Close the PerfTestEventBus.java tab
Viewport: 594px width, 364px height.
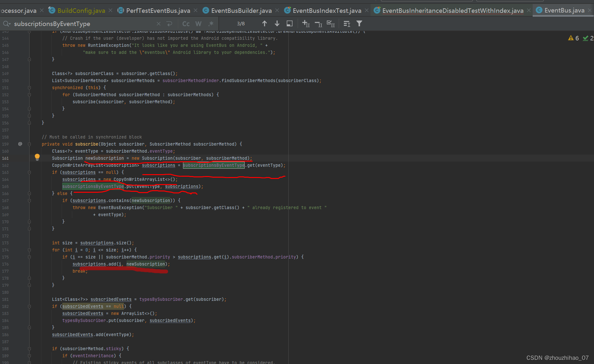[x=196, y=11]
